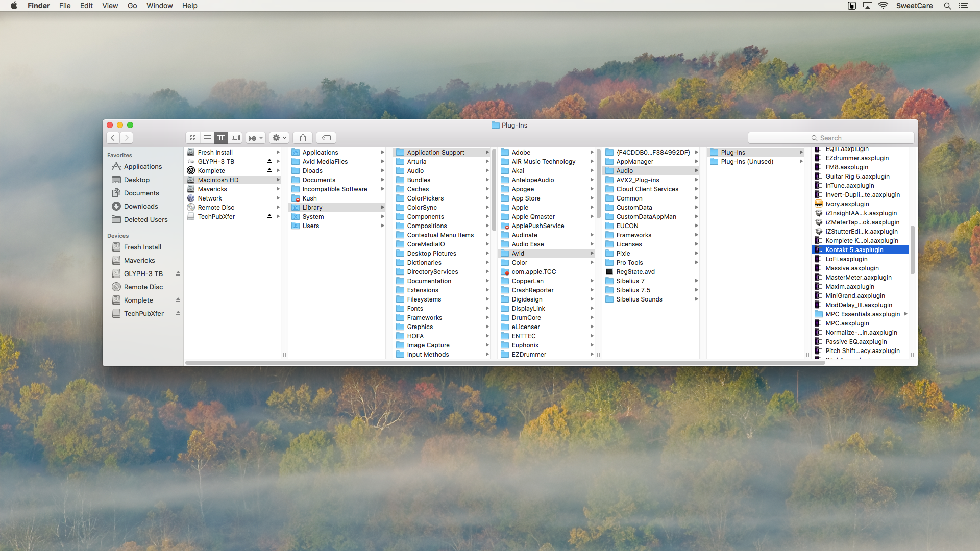
Task: Open the Go menu
Action: pos(132,6)
